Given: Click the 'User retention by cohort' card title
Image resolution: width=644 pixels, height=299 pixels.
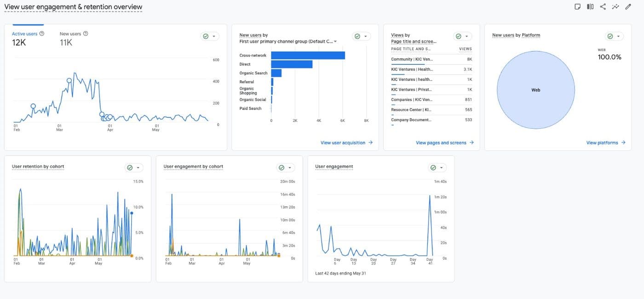Looking at the screenshot, I should pos(38,167).
